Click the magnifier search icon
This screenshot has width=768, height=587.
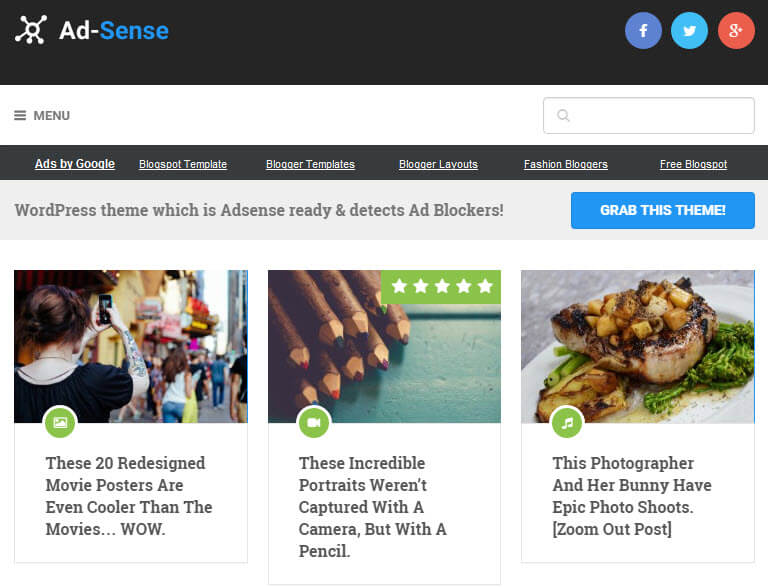pyautogui.click(x=563, y=116)
